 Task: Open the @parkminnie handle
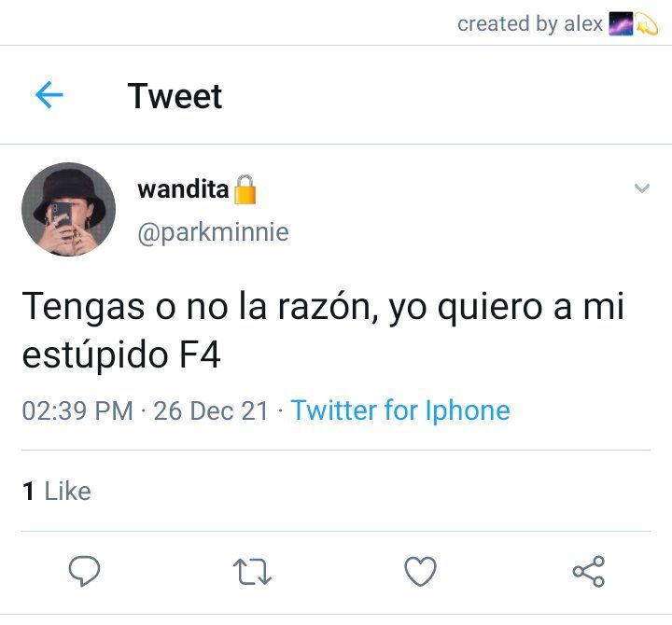[213, 232]
